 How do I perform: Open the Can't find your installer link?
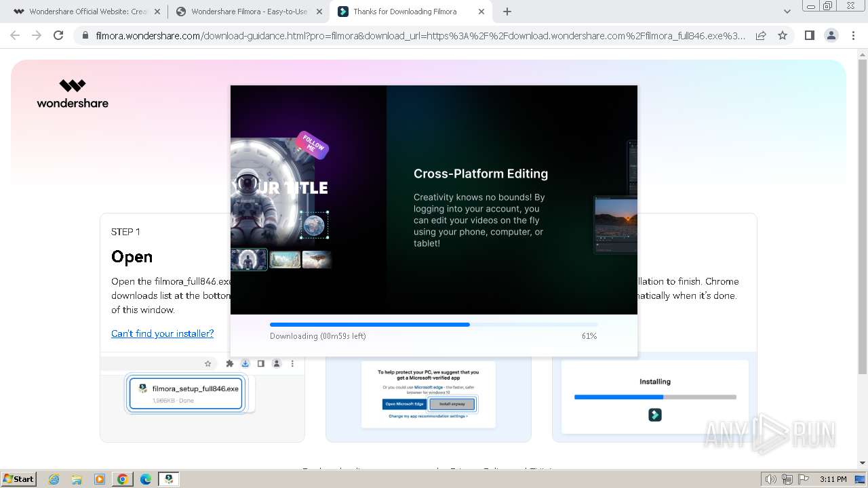pos(162,333)
